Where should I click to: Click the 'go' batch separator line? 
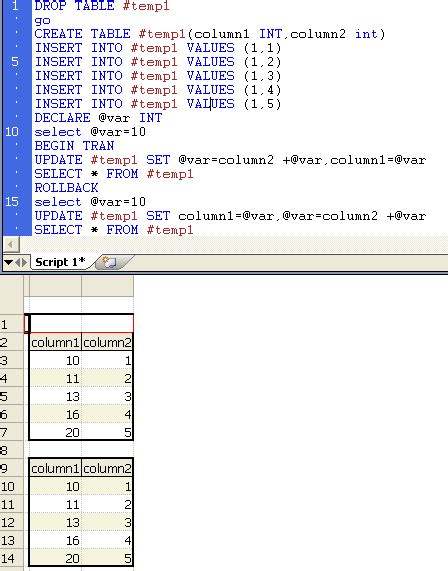click(x=42, y=20)
